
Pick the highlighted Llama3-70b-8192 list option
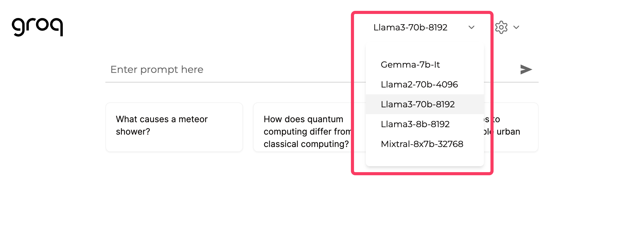pyautogui.click(x=418, y=104)
